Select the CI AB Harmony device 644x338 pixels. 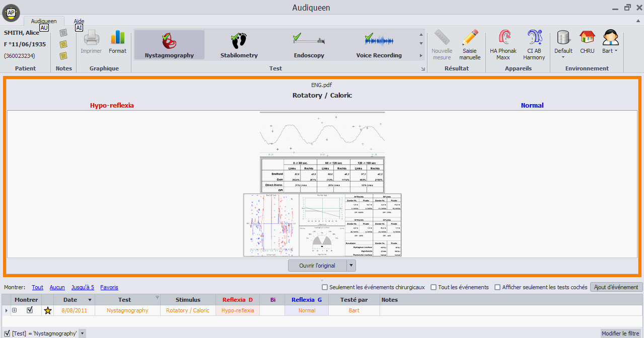(x=534, y=44)
